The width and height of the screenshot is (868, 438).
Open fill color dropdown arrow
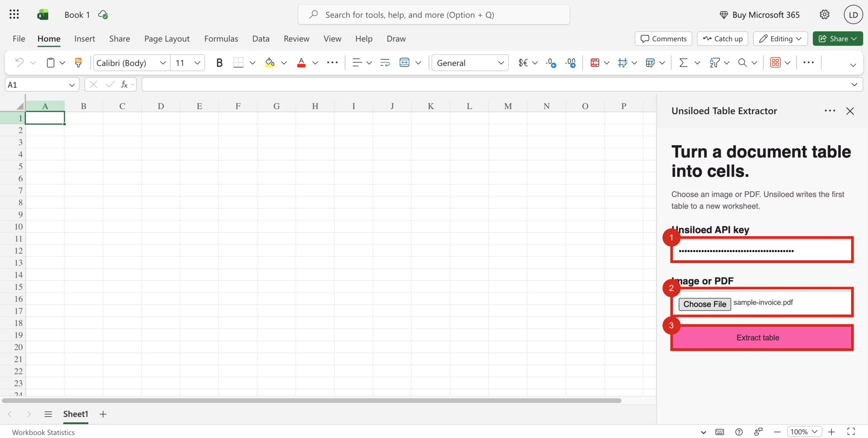tap(284, 63)
